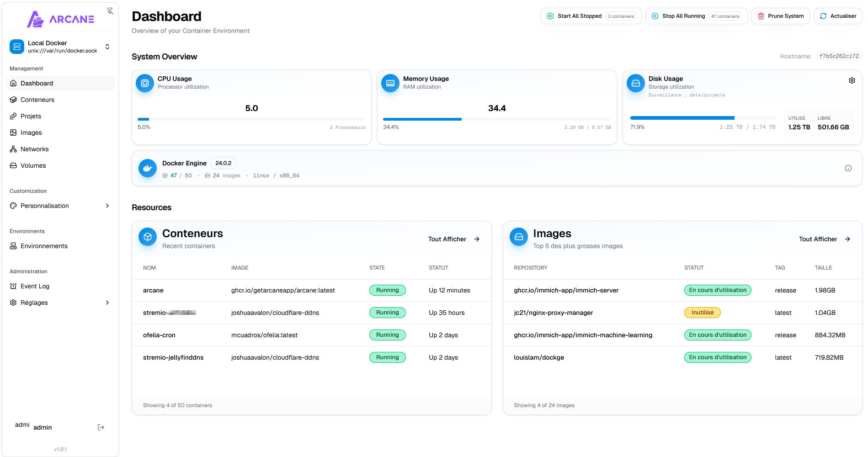Image resolution: width=868 pixels, height=457 pixels.
Task: Stop all running containers
Action: click(x=696, y=16)
